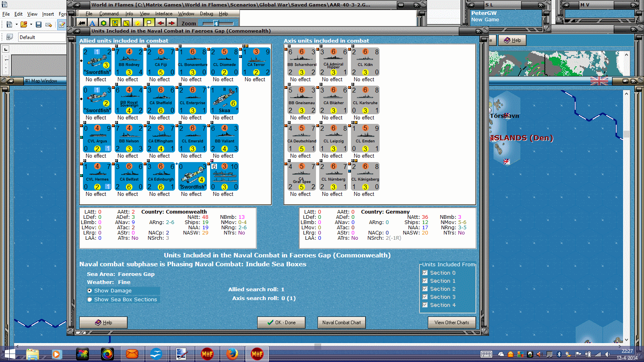The width and height of the screenshot is (644, 362).
Task: Open the Info menu
Action: (x=129, y=14)
